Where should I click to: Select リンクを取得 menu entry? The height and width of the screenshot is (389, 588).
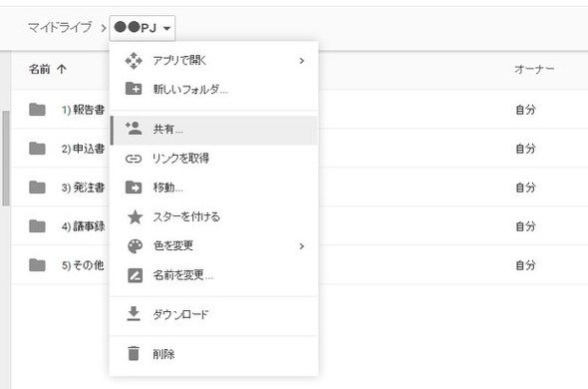coord(213,159)
